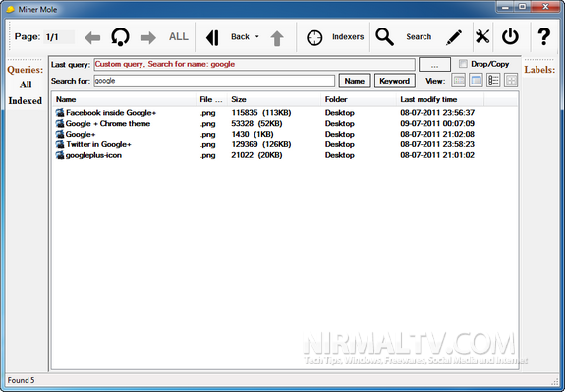
Task: Click the power button icon
Action: pos(510,36)
